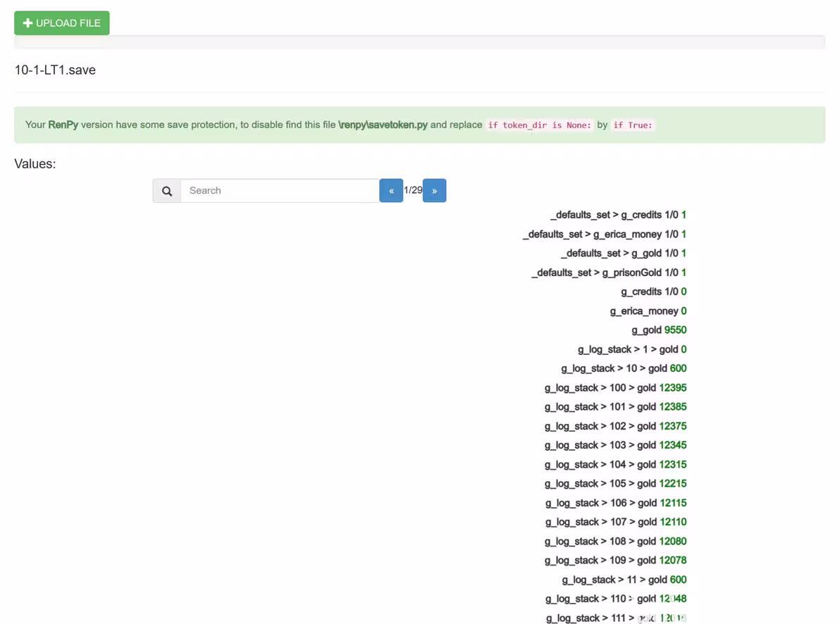Focus the Search input field
Image resolution: width=840 pixels, height=624 pixels.
pos(280,191)
